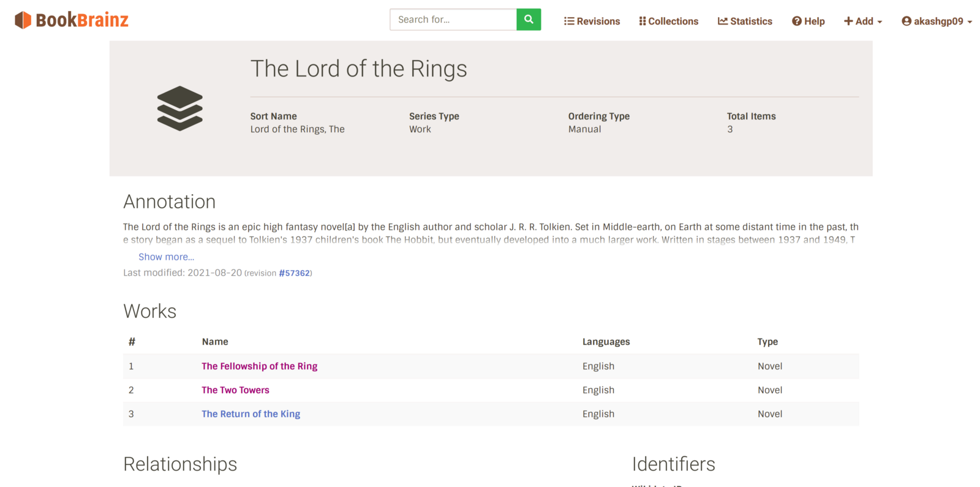Expand the Add dropdown menu
This screenshot has height=487, width=980.
[863, 21]
